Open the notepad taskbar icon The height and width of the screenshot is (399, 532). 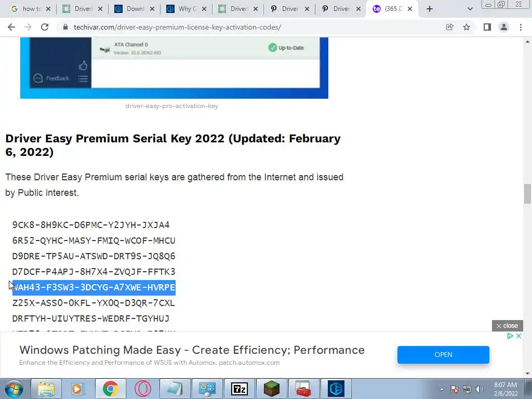(x=175, y=389)
